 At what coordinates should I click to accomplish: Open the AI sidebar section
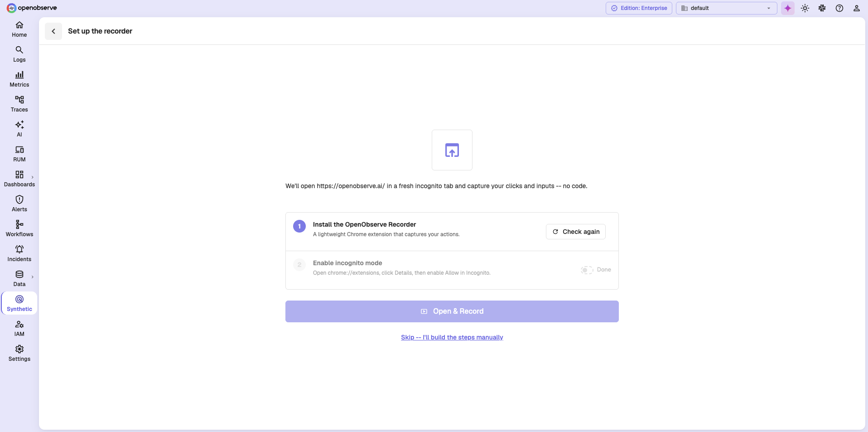click(x=19, y=129)
